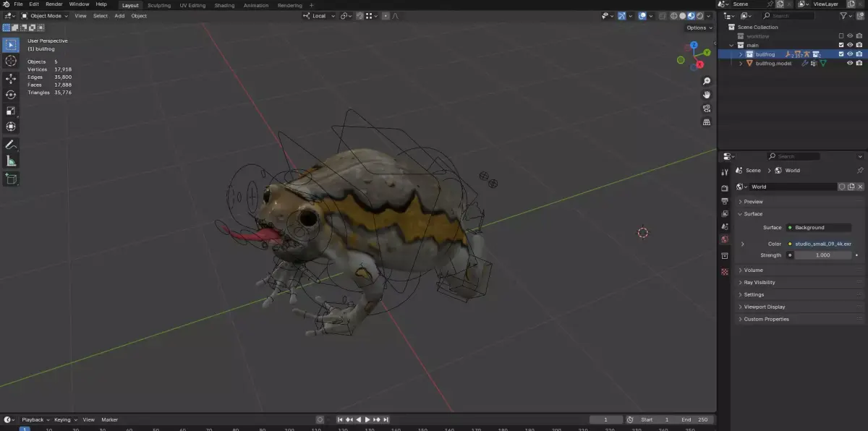The image size is (868, 431).
Task: Open the Scene properties tab
Action: [725, 226]
